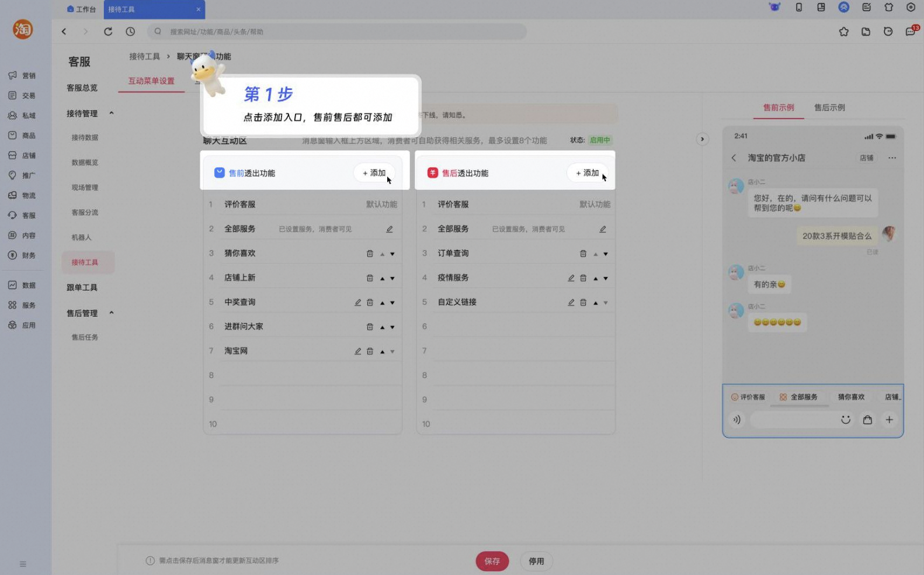
Task: Switch to the 互动菜单设置 tab
Action: (x=151, y=81)
